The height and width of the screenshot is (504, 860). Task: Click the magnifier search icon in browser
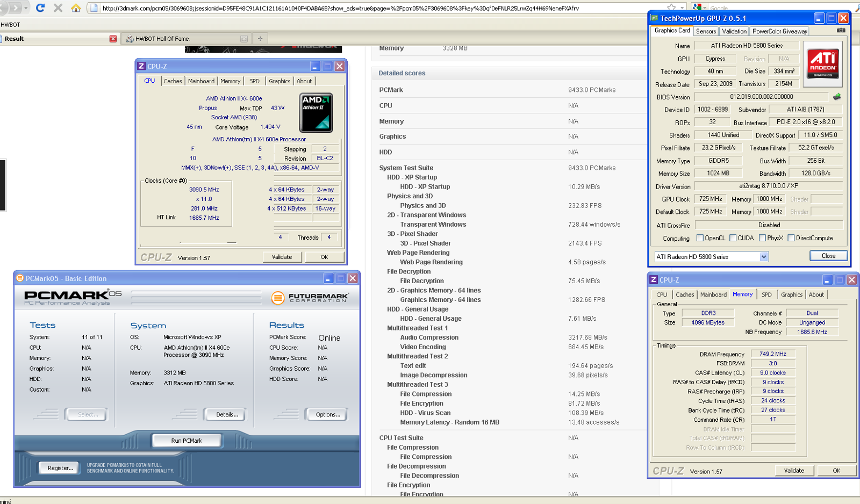857,8
